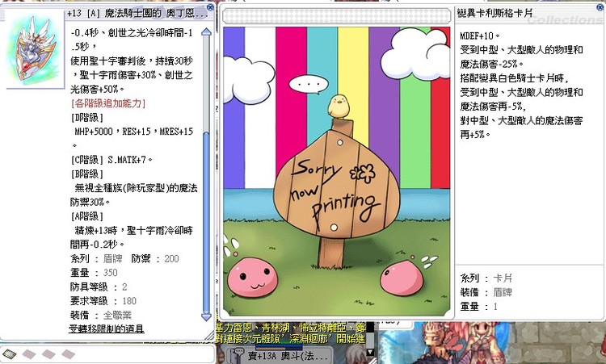Click the [B階級] label
Image resolution: width=606 pixels, height=364 pixels.
click(x=87, y=174)
